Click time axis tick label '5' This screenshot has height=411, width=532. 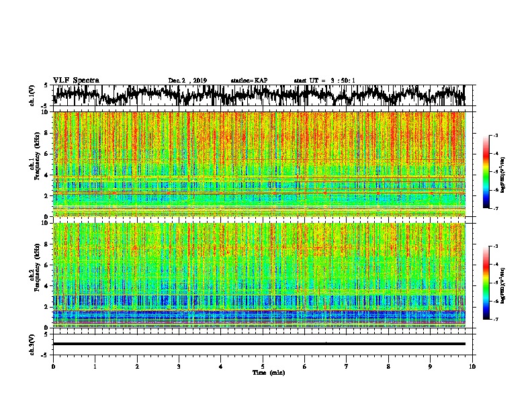tap(263, 367)
